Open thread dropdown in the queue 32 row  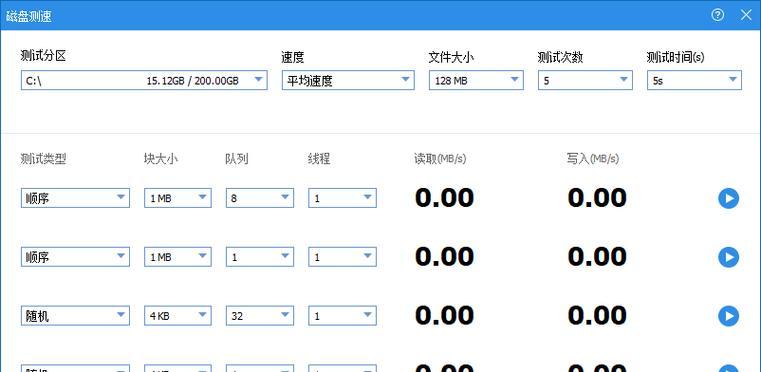342,316
